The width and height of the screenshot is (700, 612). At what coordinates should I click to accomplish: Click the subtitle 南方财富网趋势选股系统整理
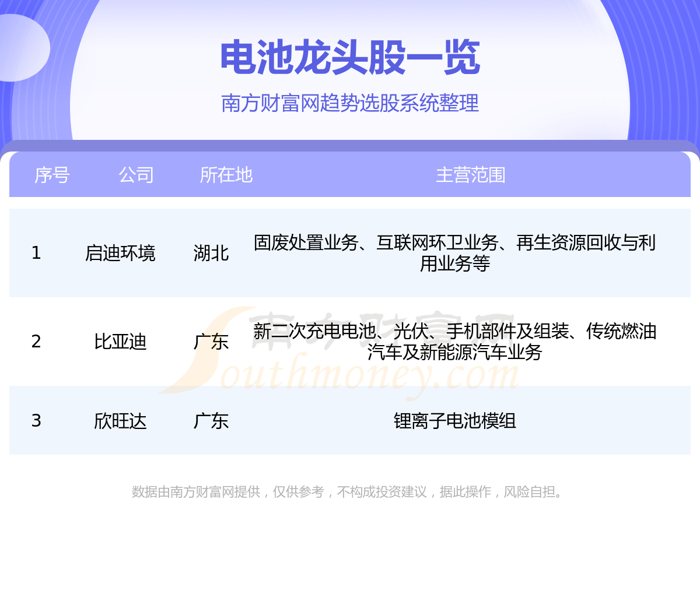click(x=350, y=103)
